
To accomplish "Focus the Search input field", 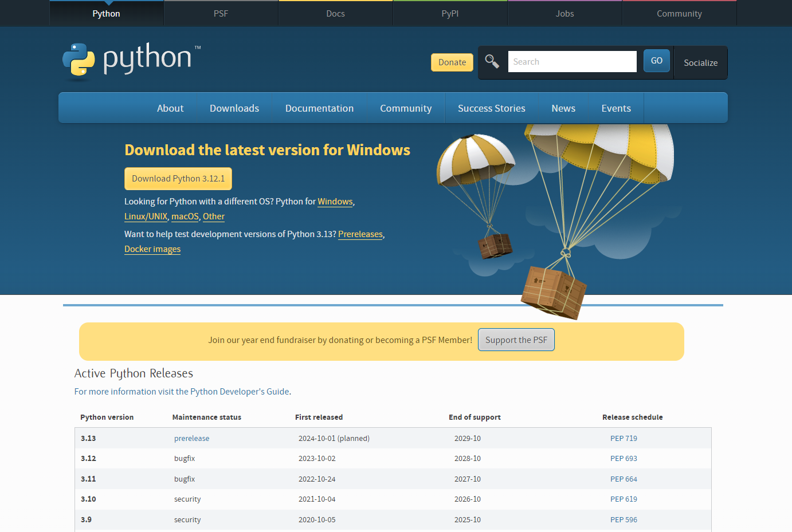I will tap(573, 62).
